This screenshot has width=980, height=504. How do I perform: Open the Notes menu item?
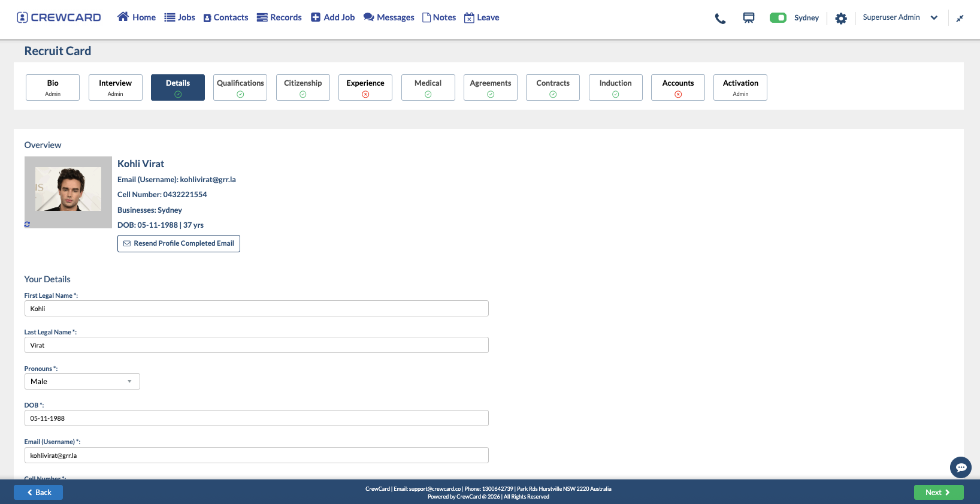pos(439,17)
